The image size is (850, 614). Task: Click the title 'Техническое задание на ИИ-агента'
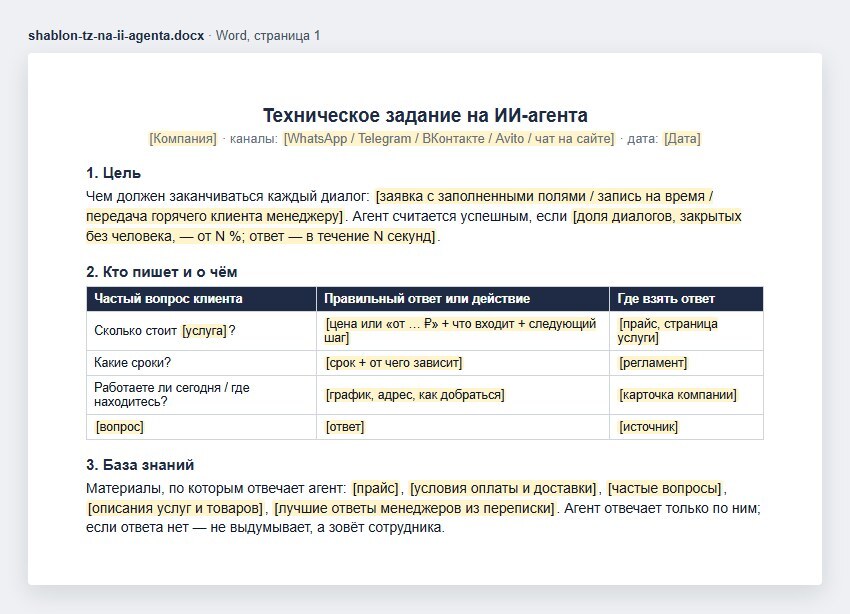click(x=425, y=115)
